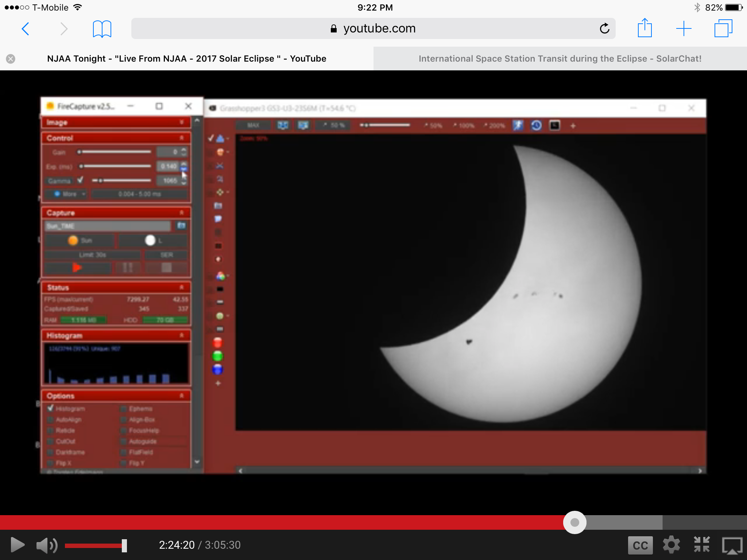747x560 pixels.
Task: Select the Sun target button
Action: pos(80,240)
